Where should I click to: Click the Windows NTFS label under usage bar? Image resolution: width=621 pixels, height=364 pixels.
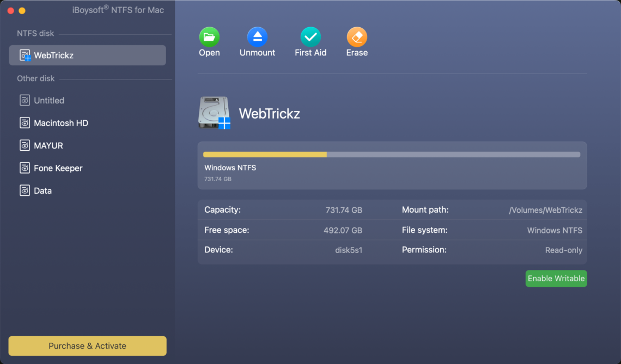tap(230, 168)
